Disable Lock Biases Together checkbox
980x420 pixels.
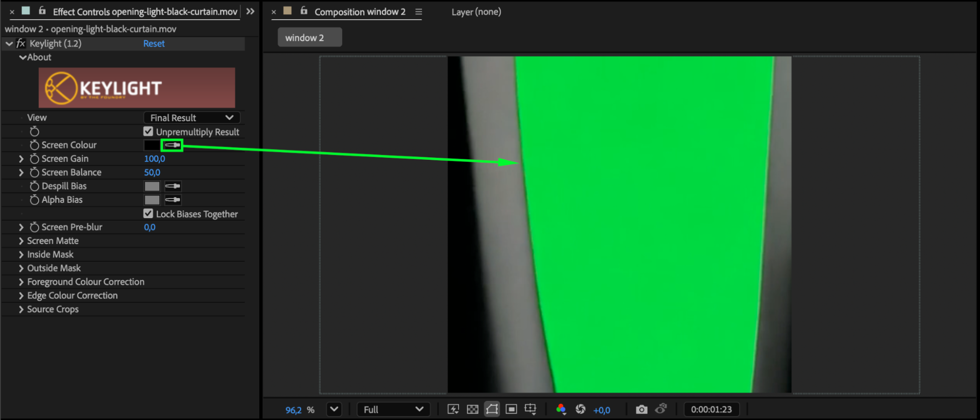(x=148, y=214)
